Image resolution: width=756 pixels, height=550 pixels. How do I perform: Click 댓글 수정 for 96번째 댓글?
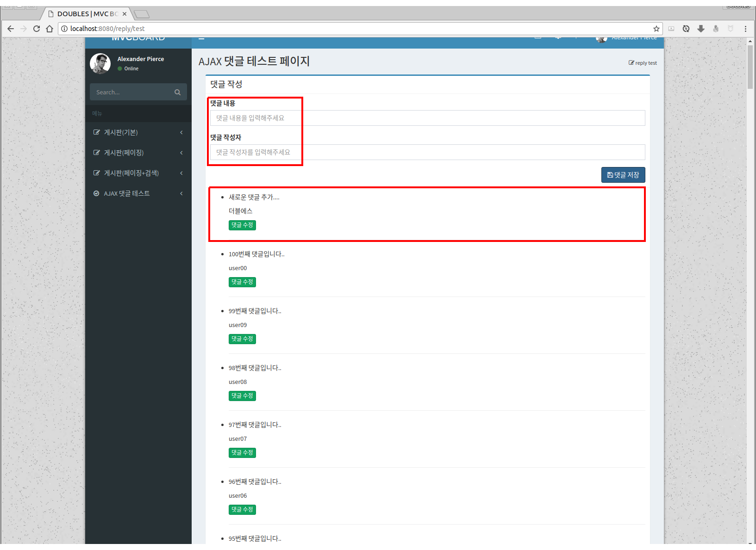pyautogui.click(x=242, y=509)
